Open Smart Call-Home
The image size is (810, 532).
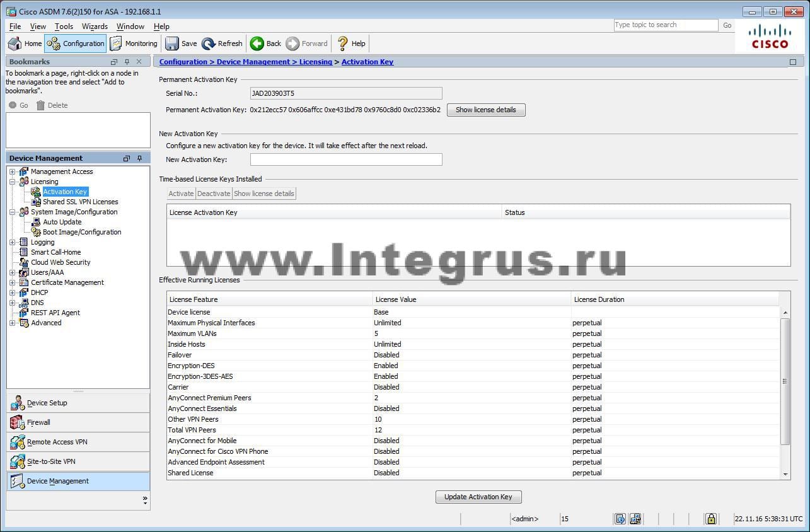point(55,252)
